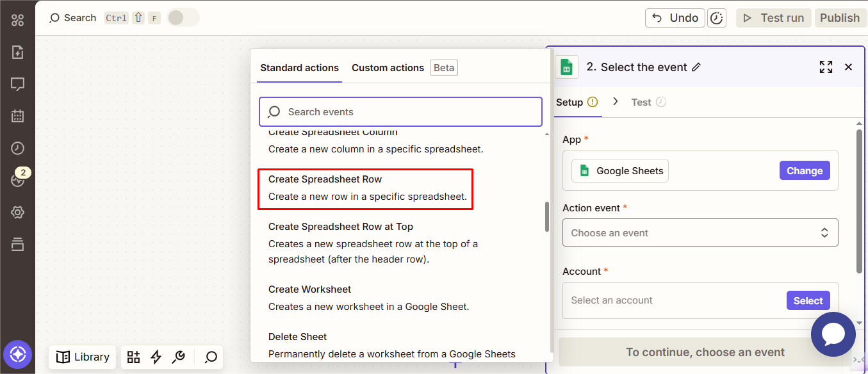Switch to the Test tab
This screenshot has width=868, height=374.
(x=641, y=102)
